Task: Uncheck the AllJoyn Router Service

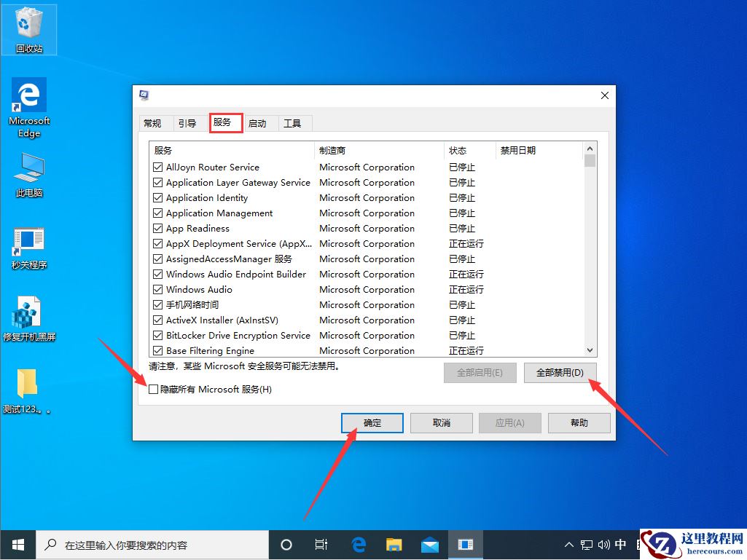Action: pos(157,167)
